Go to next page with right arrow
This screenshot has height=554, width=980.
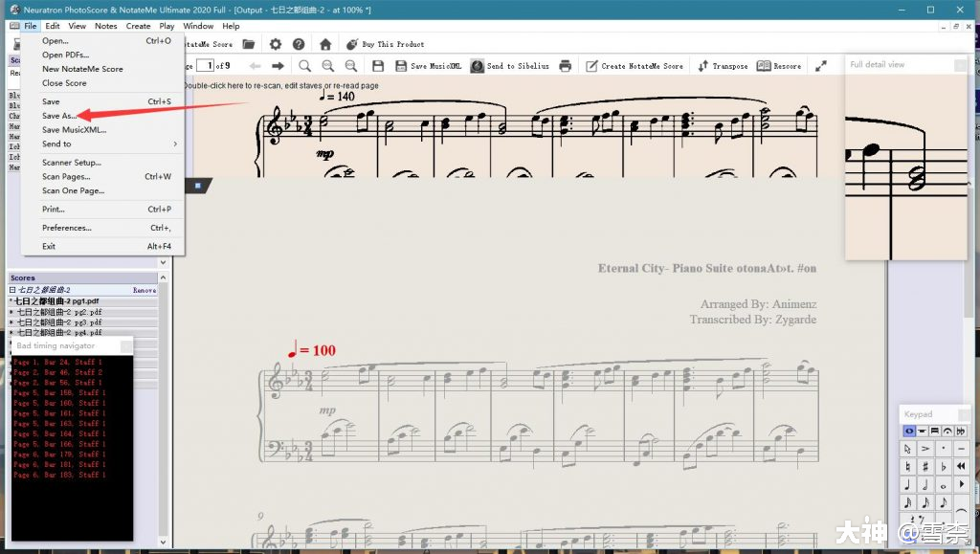[278, 66]
